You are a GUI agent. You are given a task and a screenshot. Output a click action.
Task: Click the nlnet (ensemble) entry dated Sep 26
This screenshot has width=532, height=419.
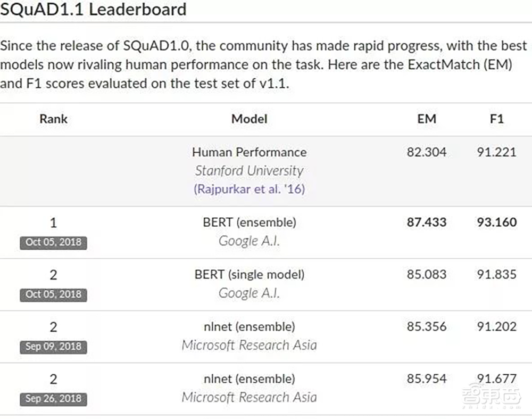click(250, 379)
